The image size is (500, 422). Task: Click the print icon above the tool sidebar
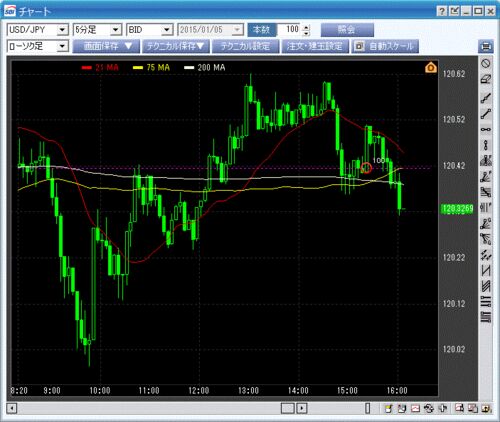coord(486,46)
